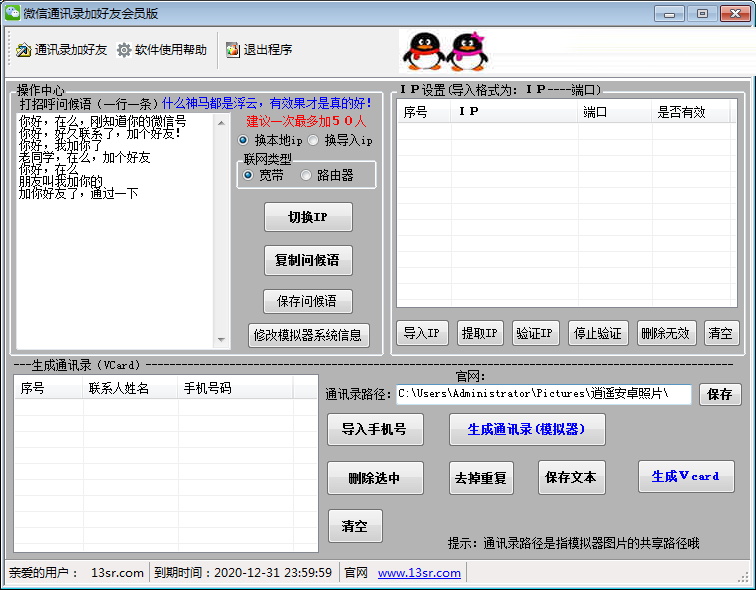Click the 删除选中 button
This screenshot has width=756, height=590.
375,478
